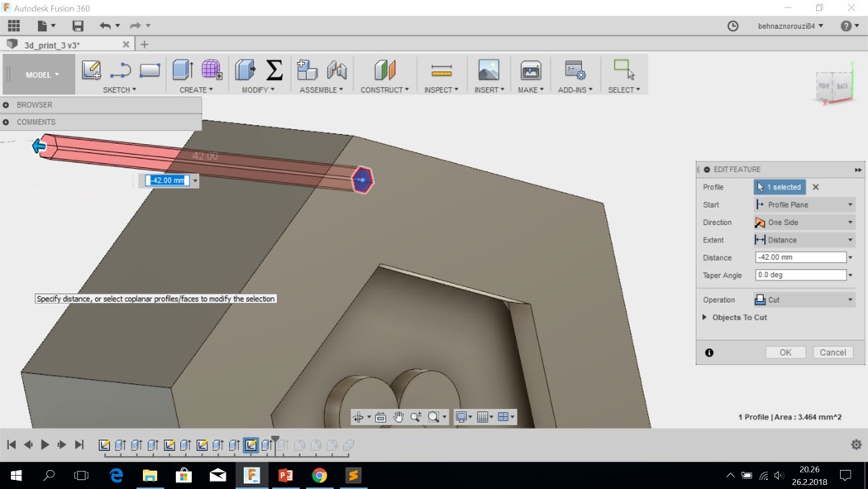Click the Save icon
This screenshot has width=868, height=489.
pos(78,26)
